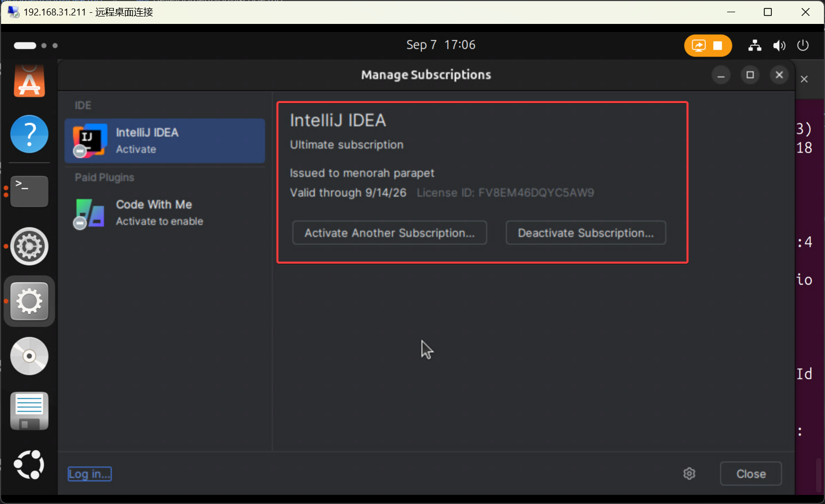Open the gear settings icon beside Close

click(x=689, y=474)
